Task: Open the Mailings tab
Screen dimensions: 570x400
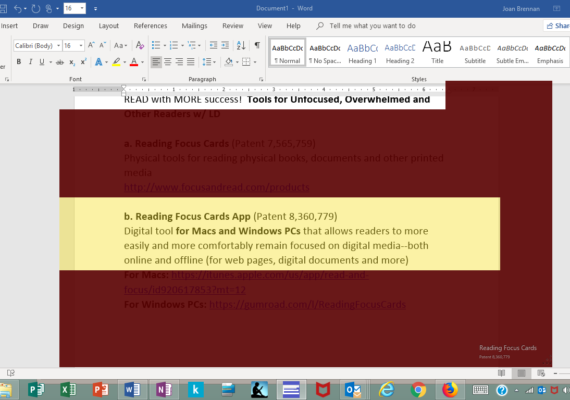Action: pyautogui.click(x=194, y=26)
